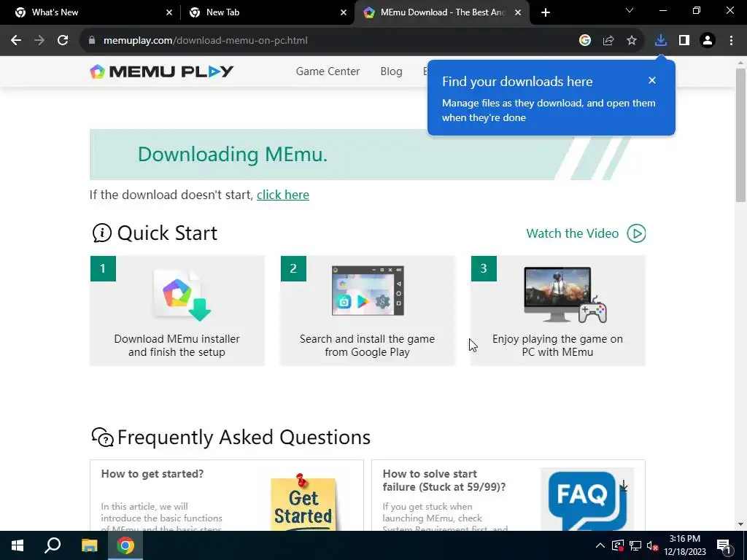Open the notification center icon
Screen dimensions: 747x560
(724, 545)
